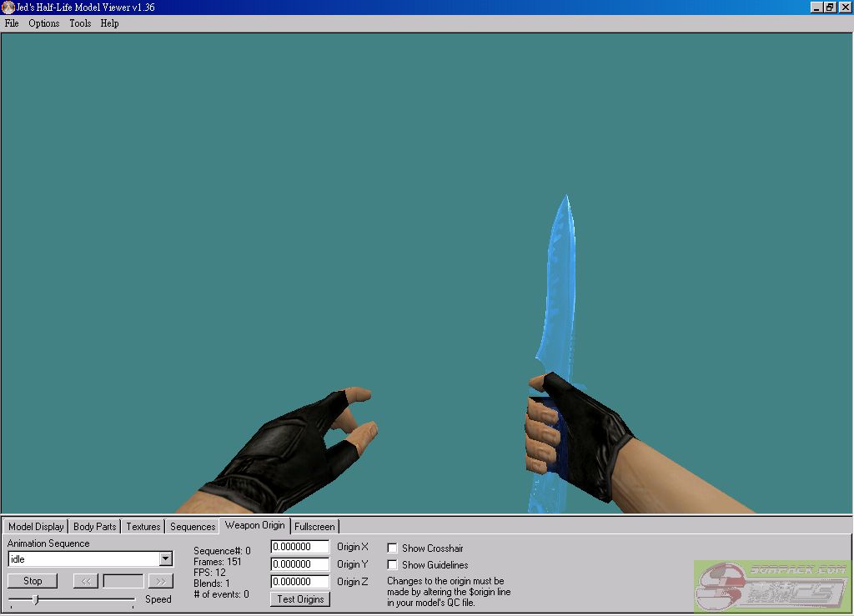
Task: Open the Help menu
Action: [x=109, y=23]
